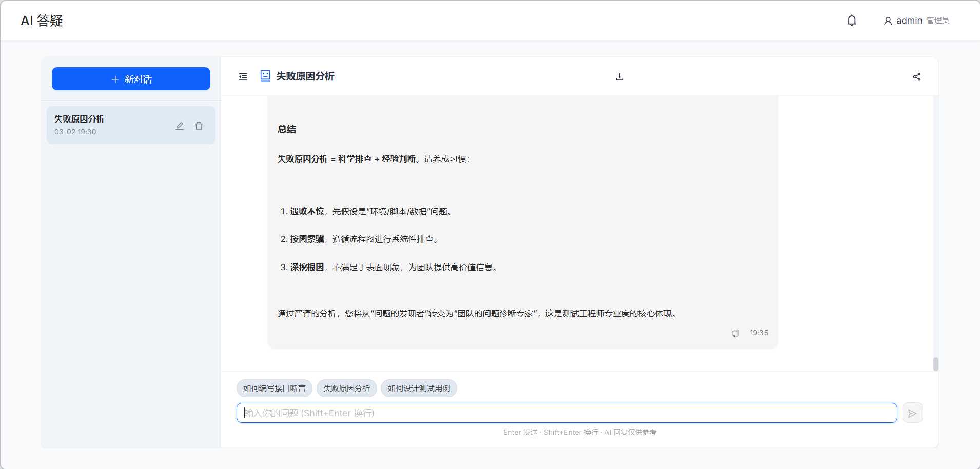The image size is (980, 469).
Task: Collapse the conversation sidebar
Action: 243,77
